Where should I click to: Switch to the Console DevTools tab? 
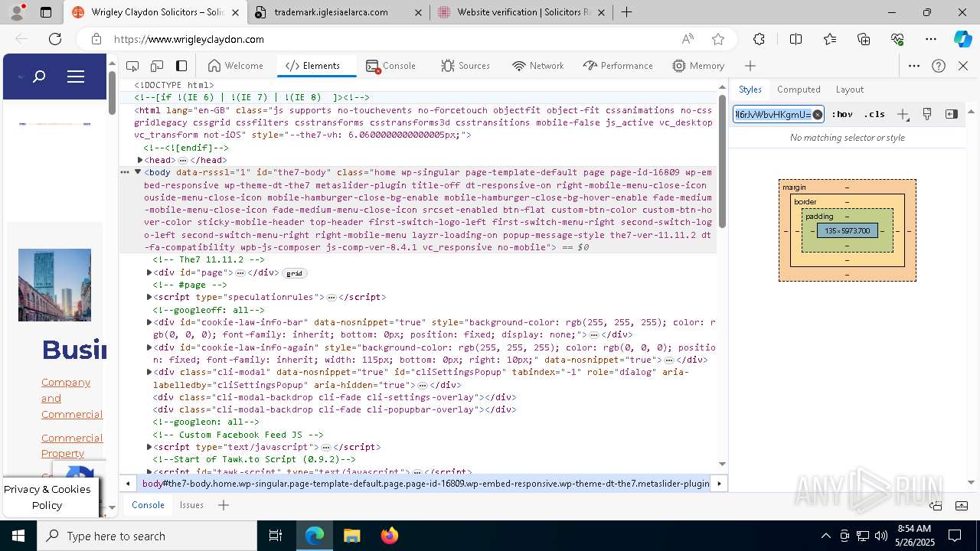click(x=390, y=66)
